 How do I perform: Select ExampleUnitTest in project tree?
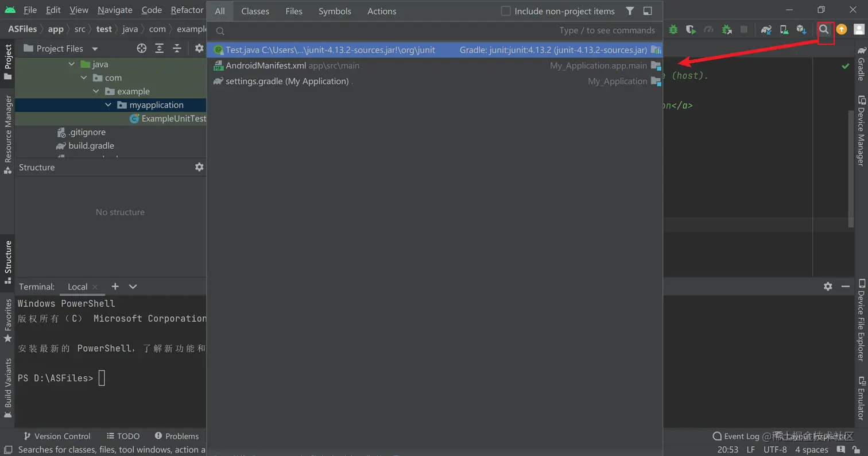tap(168, 119)
